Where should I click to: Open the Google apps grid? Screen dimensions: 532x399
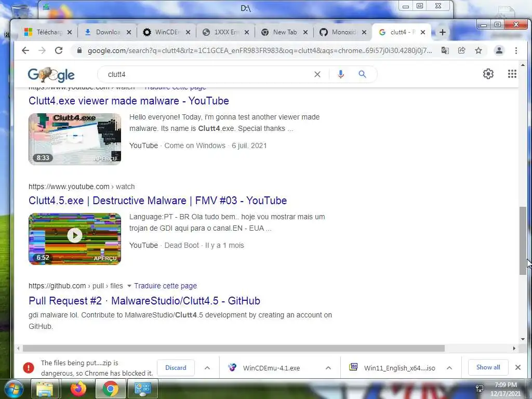[x=512, y=74]
